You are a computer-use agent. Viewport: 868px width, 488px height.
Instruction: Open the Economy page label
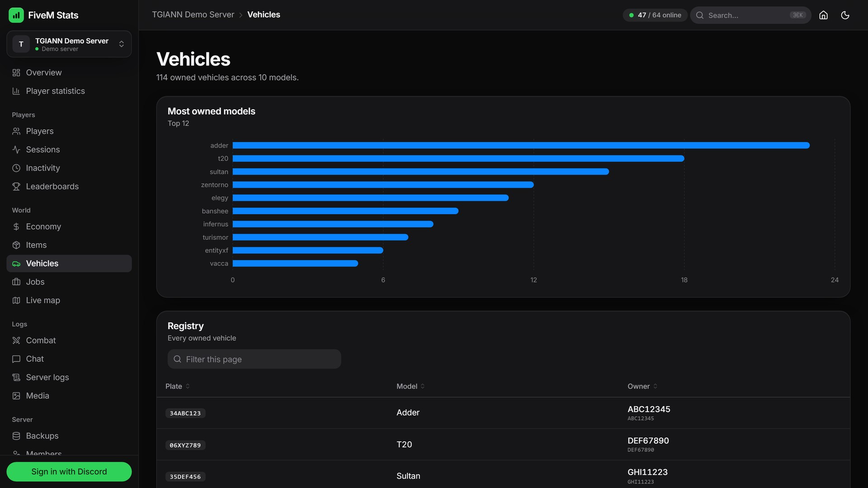pos(43,226)
